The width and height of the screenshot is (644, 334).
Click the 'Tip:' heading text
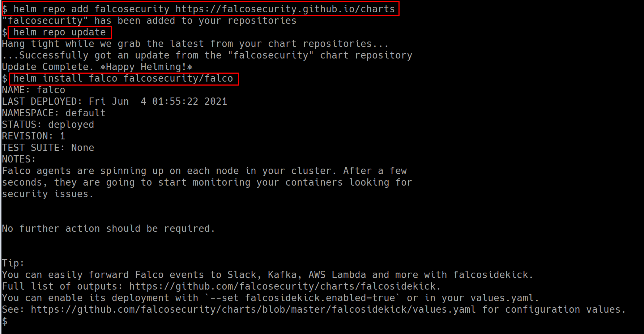coord(13,263)
